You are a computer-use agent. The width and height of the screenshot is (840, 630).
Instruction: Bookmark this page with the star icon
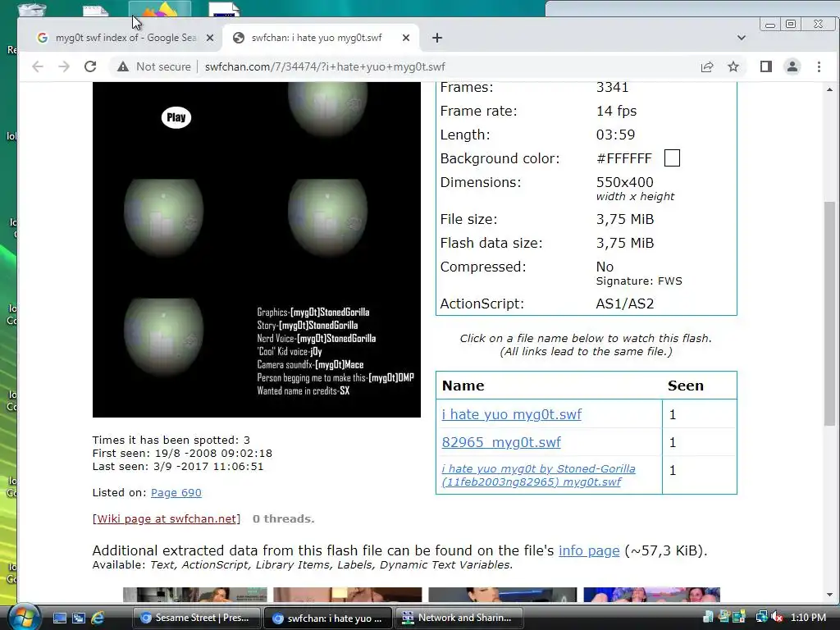click(733, 66)
